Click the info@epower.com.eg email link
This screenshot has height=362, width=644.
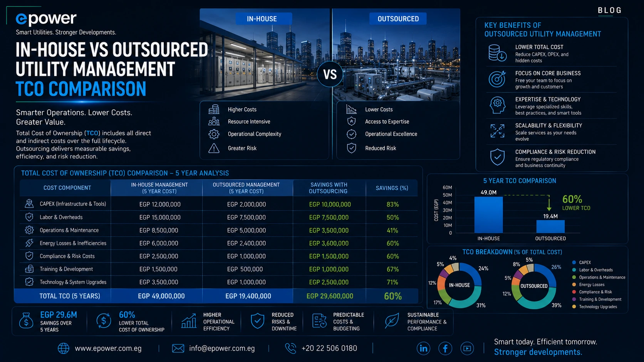[222, 349]
